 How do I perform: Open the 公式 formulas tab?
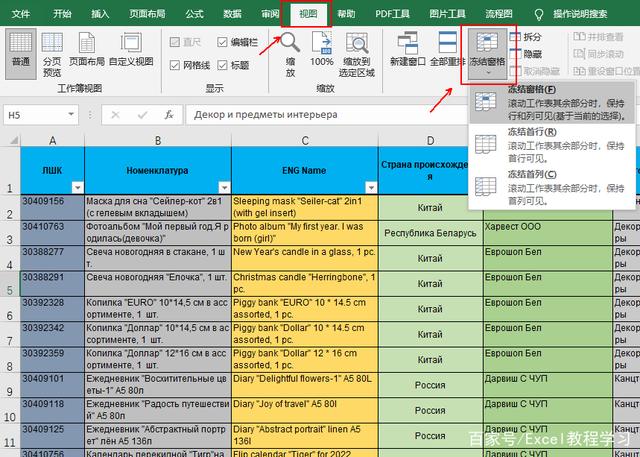pos(194,14)
